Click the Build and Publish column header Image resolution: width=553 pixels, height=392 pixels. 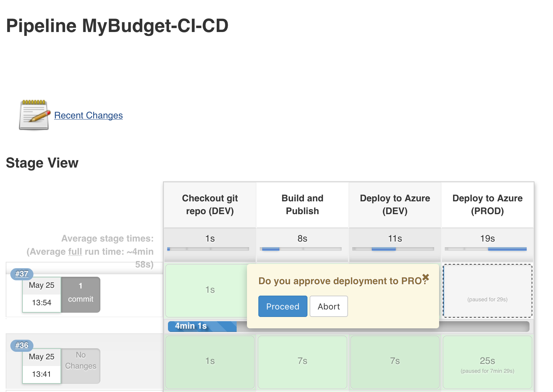click(x=302, y=205)
